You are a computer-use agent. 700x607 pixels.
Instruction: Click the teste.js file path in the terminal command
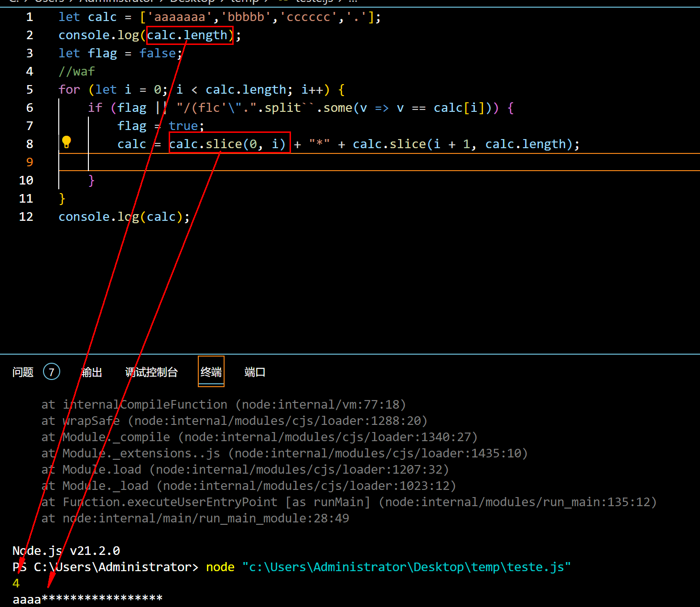406,567
